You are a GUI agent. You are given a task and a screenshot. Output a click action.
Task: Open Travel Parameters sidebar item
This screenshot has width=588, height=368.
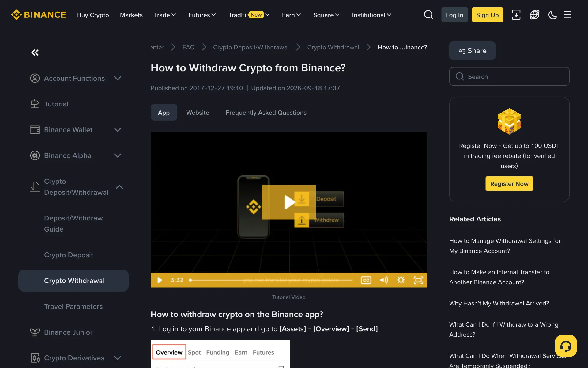(x=73, y=306)
